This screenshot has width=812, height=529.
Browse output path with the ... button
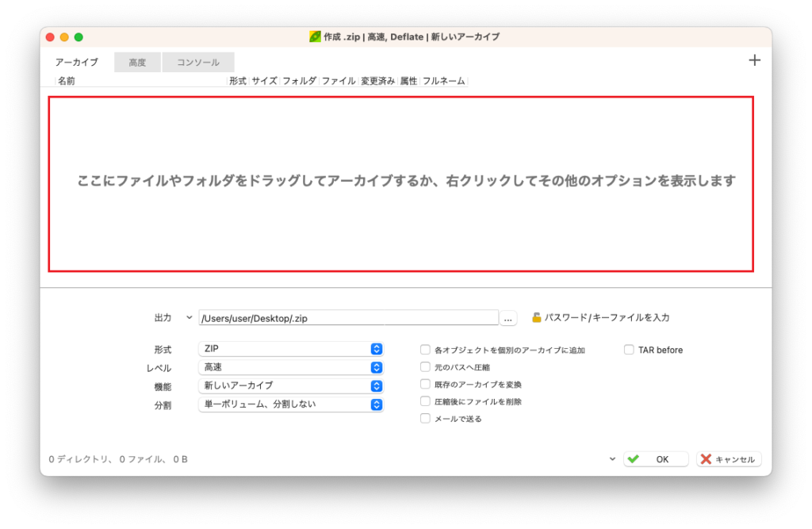(508, 319)
